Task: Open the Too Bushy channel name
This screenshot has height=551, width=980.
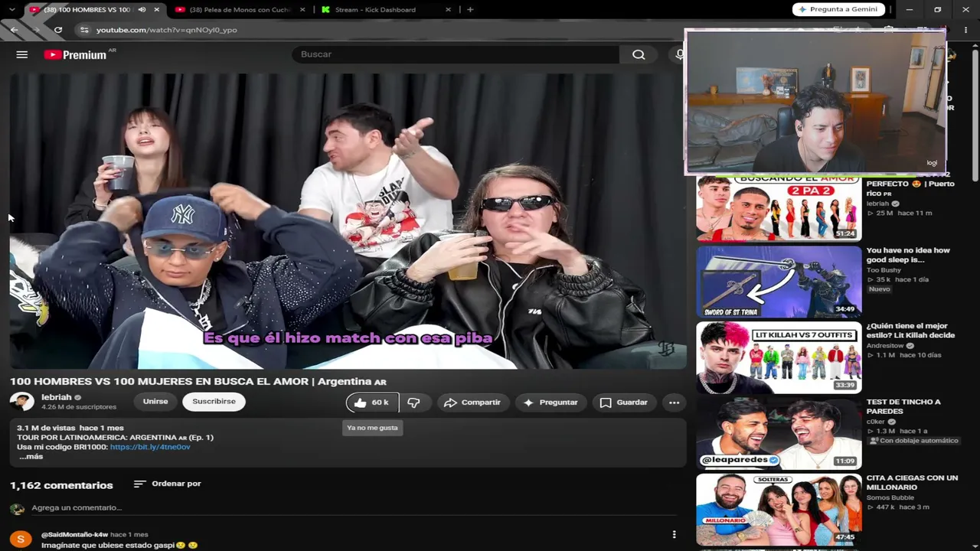Action: [x=884, y=270]
